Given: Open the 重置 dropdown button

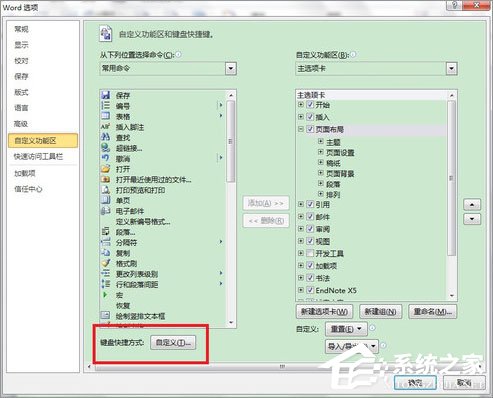Looking at the screenshot, I should (x=346, y=329).
